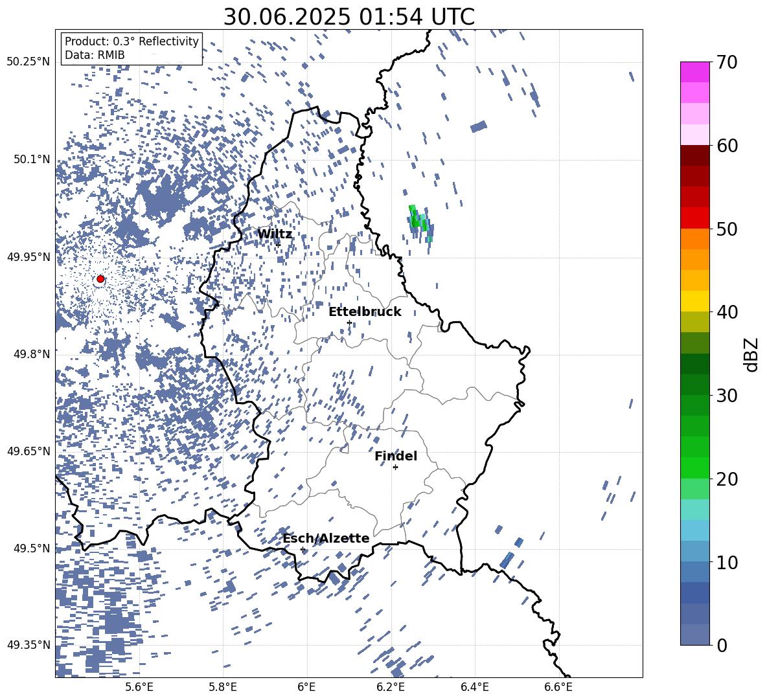This screenshot has width=767, height=700.
Task: Click the 5.8°E longitude label
Action: click(223, 687)
